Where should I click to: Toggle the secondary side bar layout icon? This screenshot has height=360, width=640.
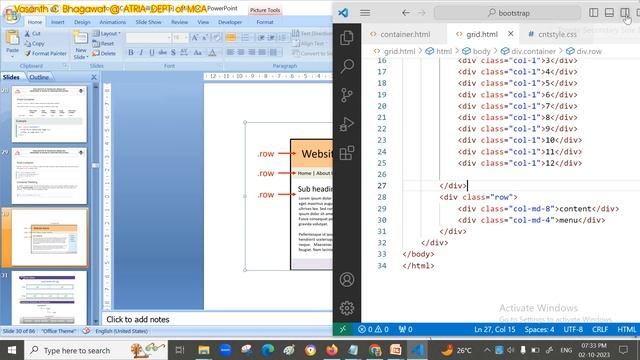(x=624, y=13)
